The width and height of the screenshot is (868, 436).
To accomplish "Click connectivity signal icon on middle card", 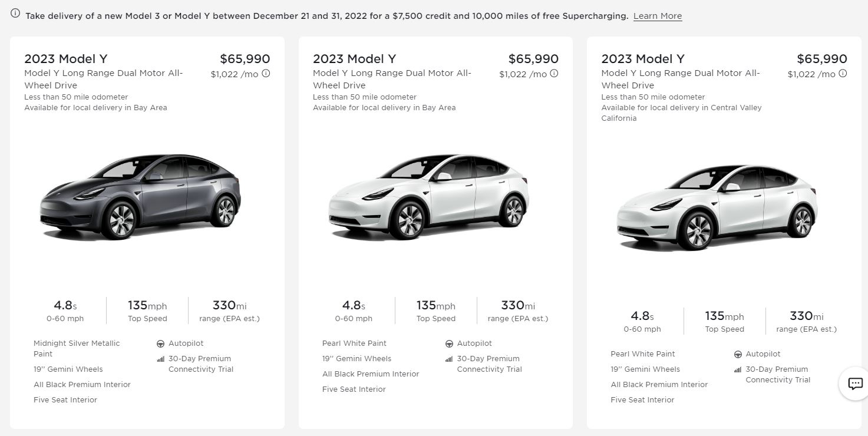I will [x=449, y=359].
